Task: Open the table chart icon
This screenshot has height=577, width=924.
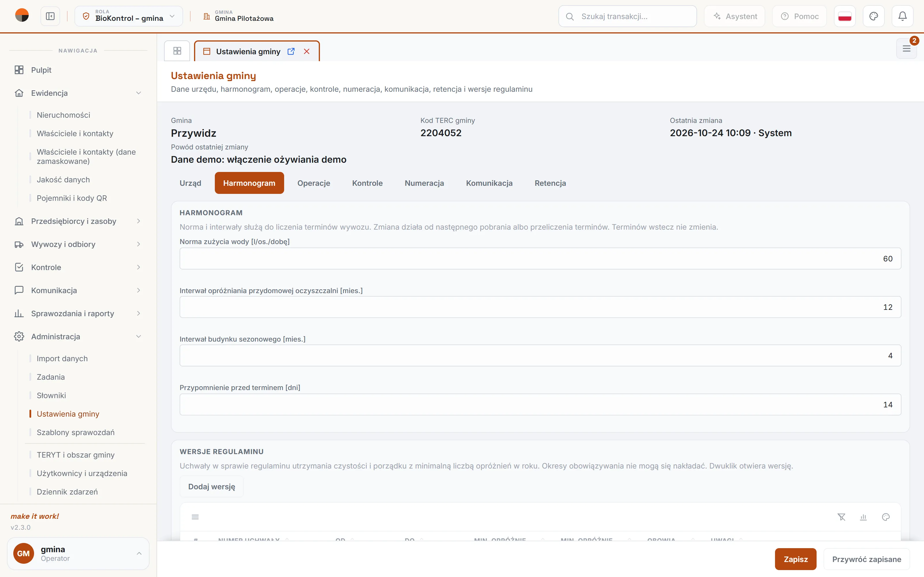Action: (863, 517)
